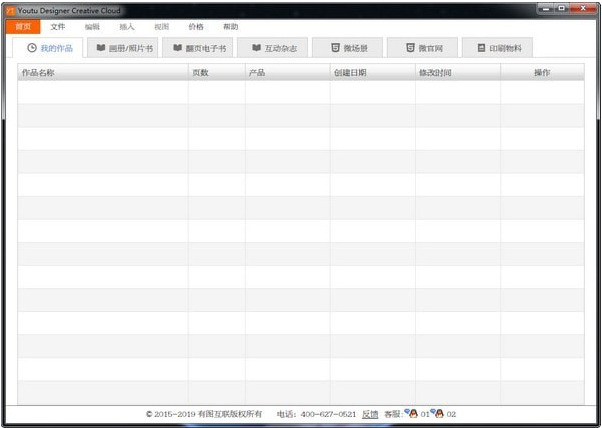Select the 印刷物料 tab
Screen dimensions: 602x428
tap(497, 48)
